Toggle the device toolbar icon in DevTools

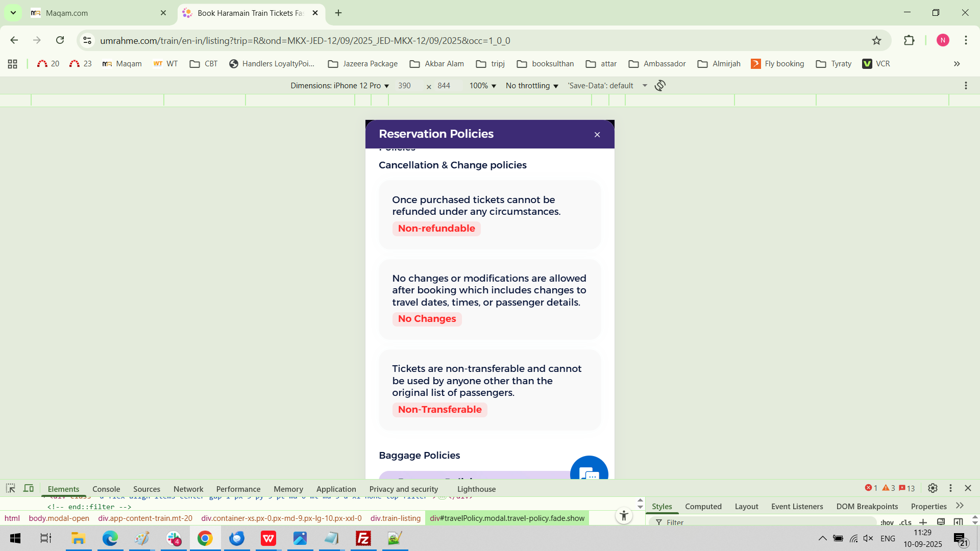pyautogui.click(x=29, y=488)
